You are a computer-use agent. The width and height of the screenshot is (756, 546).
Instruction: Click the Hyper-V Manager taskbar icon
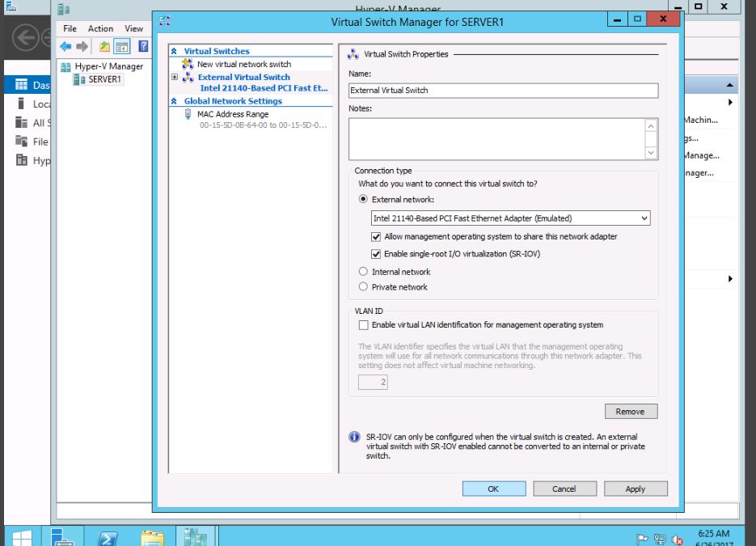pos(196,536)
